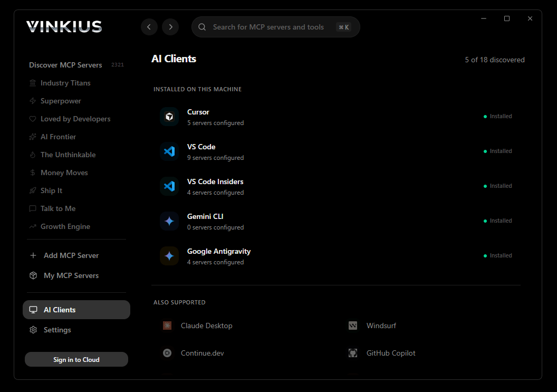Click the Cursor app icon
The image size is (557, 392).
[169, 117]
